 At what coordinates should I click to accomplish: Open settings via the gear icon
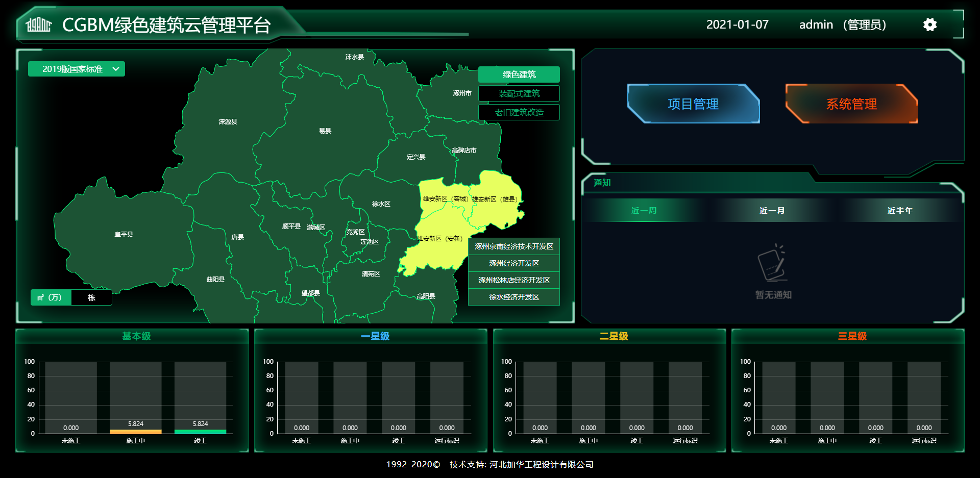pyautogui.click(x=929, y=24)
